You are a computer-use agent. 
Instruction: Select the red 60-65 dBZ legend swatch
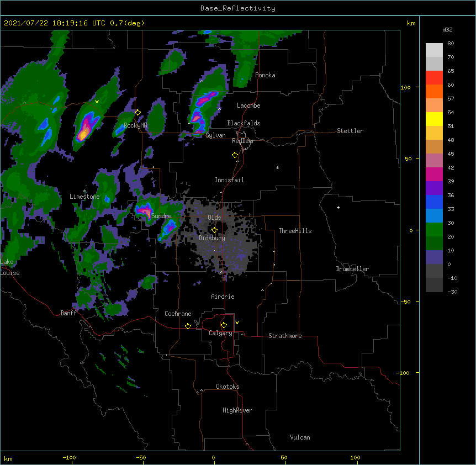point(434,78)
